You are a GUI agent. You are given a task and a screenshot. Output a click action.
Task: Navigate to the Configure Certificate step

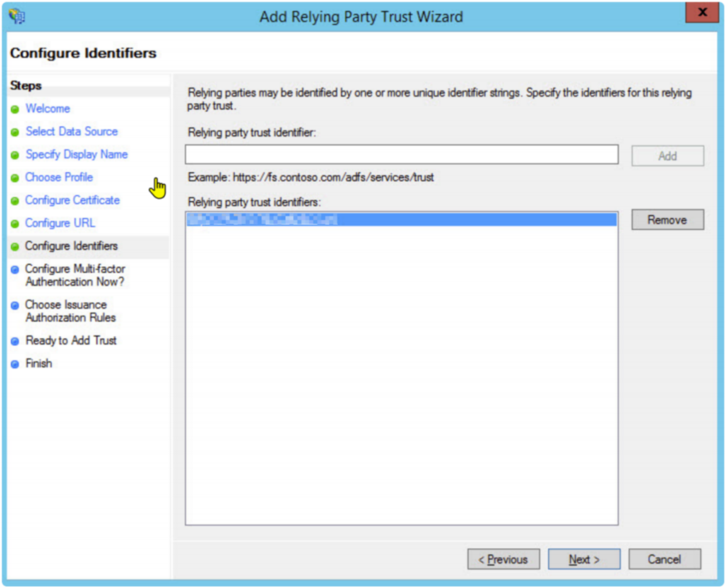(x=73, y=201)
